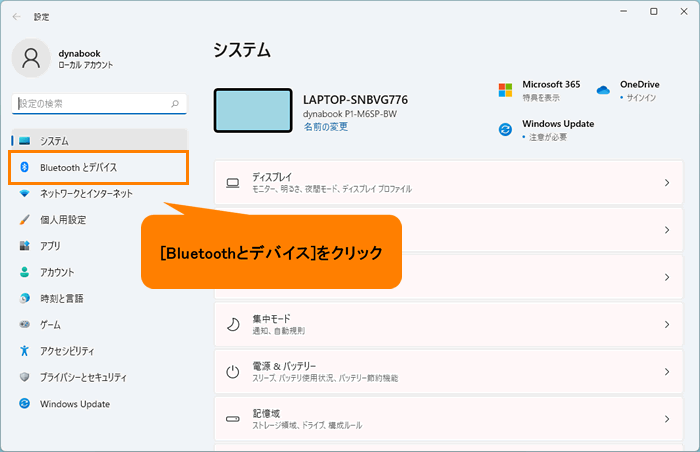Click the search magnifier icon

175,104
